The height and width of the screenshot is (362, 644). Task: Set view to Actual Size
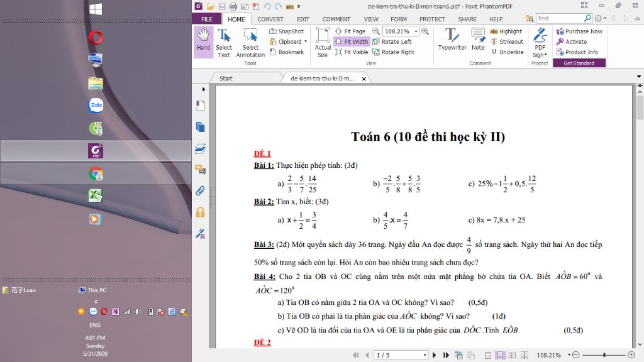pyautogui.click(x=323, y=43)
